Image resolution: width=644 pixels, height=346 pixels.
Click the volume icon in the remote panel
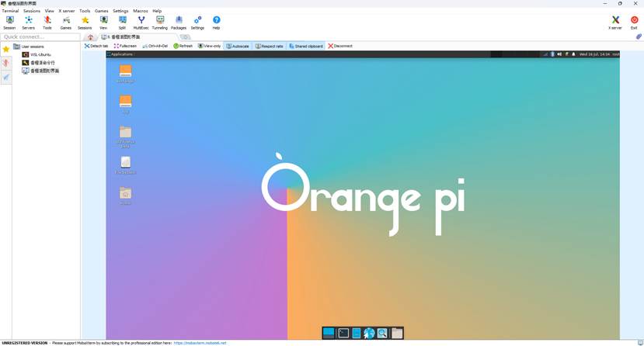click(x=559, y=54)
